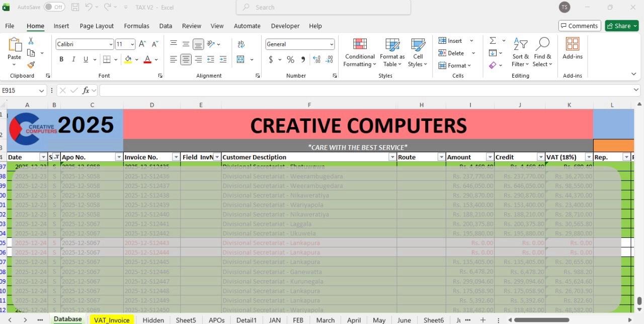The image size is (644, 324).
Task: Click the Insert Function fx icon
Action: 86,91
